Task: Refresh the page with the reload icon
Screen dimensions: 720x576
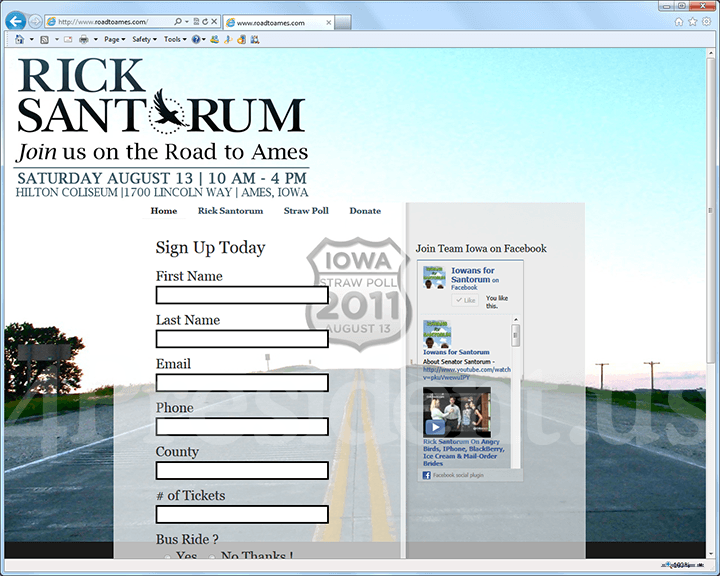Action: (x=205, y=22)
